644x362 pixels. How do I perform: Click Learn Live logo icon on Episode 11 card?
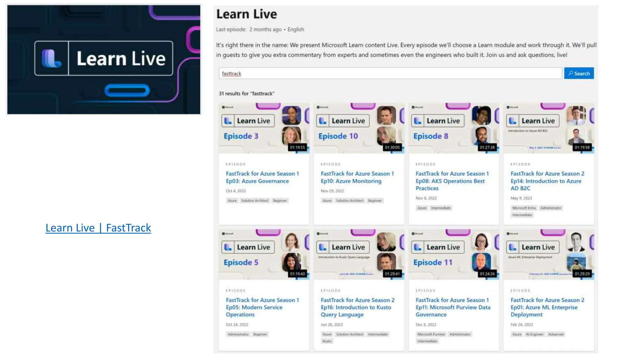pos(418,247)
